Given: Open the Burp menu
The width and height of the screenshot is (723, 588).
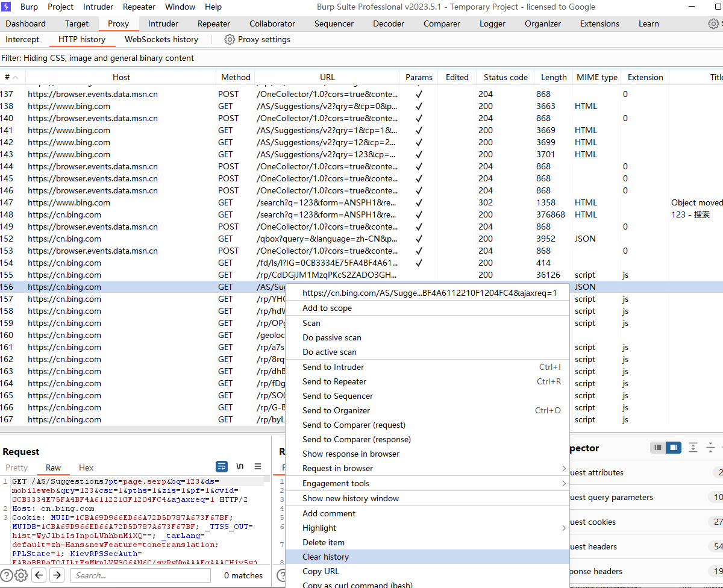Looking at the screenshot, I should click(x=29, y=7).
